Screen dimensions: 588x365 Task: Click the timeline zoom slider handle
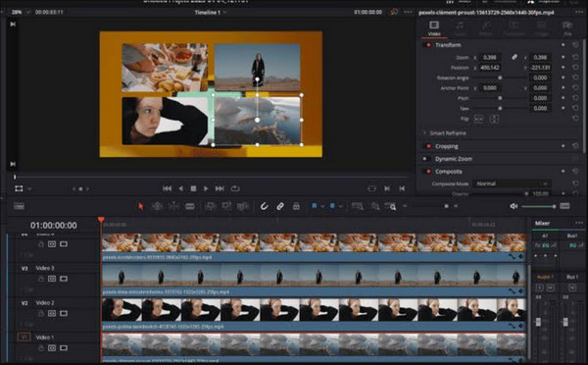pos(446,206)
